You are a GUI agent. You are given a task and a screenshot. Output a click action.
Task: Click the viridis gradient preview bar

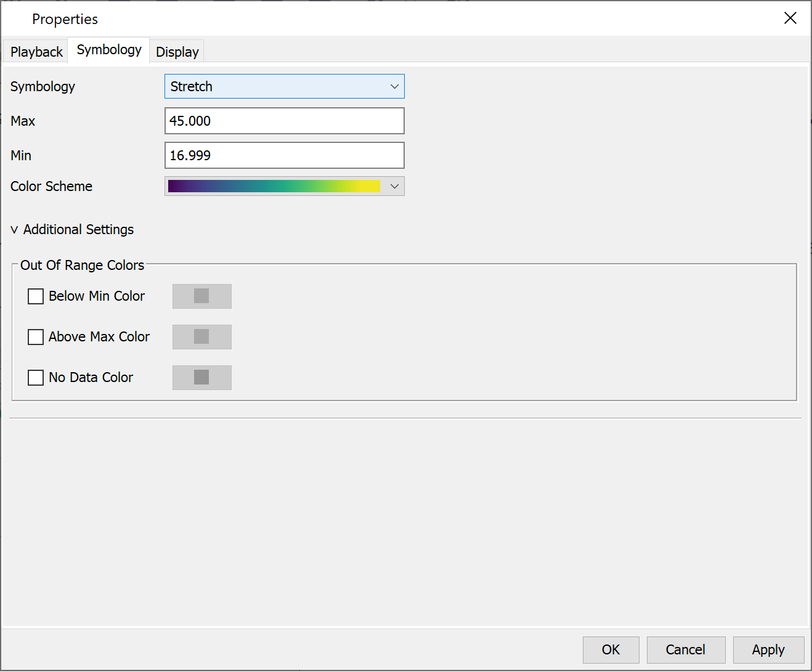tap(274, 186)
